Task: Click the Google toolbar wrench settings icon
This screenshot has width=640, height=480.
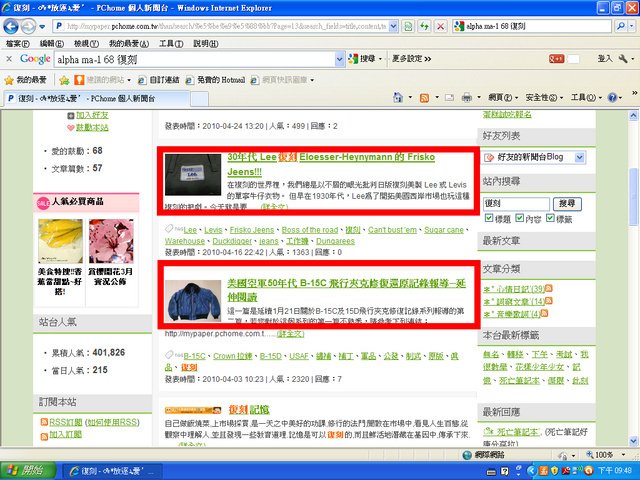Action: [623, 59]
